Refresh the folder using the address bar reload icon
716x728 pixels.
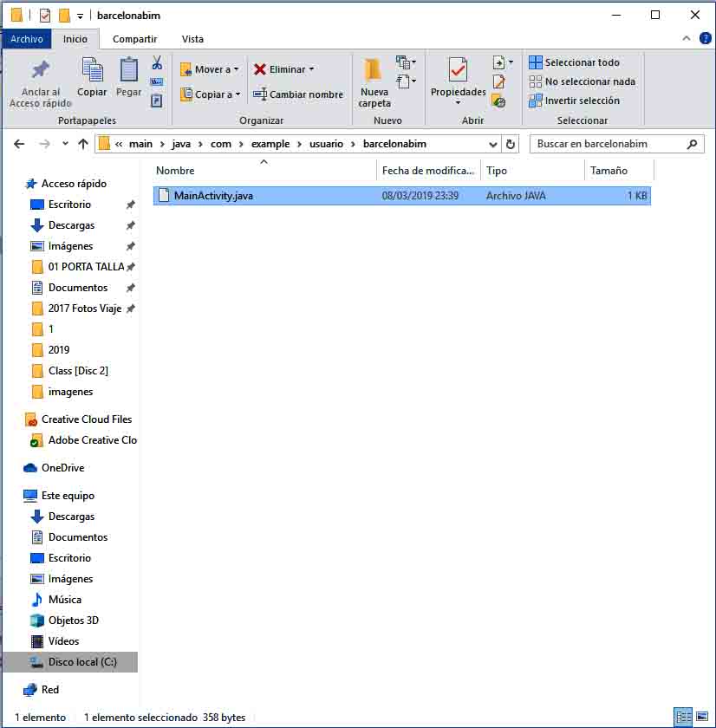click(511, 145)
